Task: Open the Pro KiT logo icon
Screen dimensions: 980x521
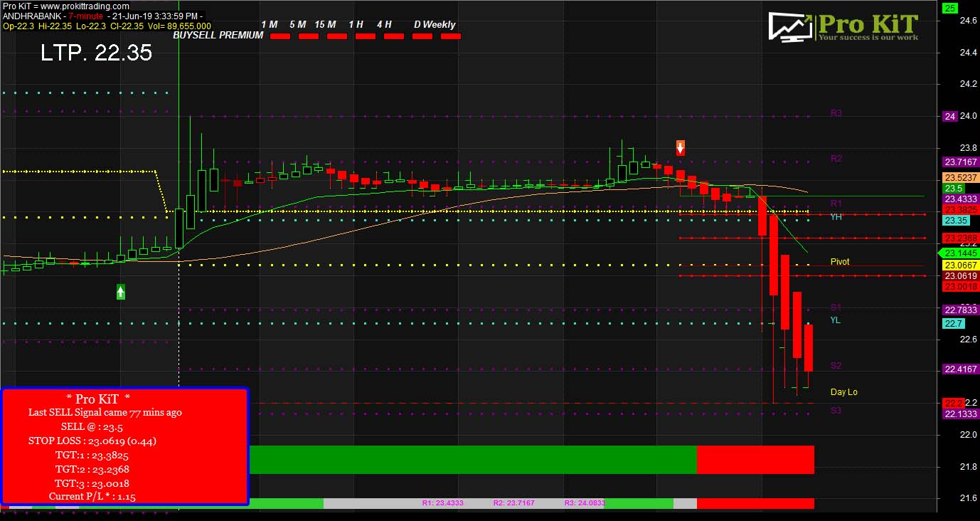Action: [x=789, y=26]
